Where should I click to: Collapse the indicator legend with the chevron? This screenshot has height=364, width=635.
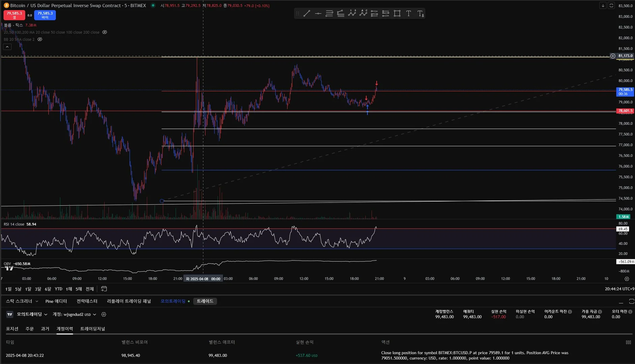tap(7, 47)
